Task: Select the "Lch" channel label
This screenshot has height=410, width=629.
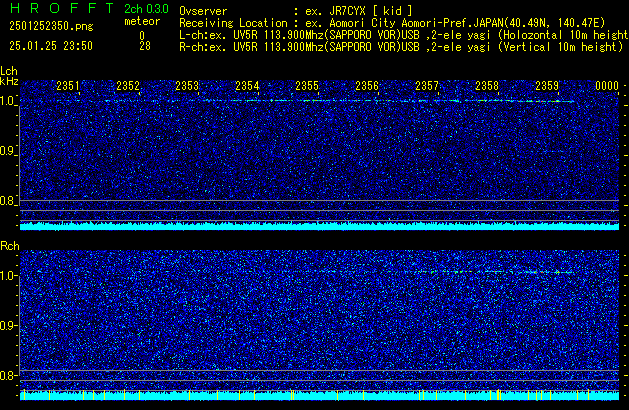Action: click(9, 71)
